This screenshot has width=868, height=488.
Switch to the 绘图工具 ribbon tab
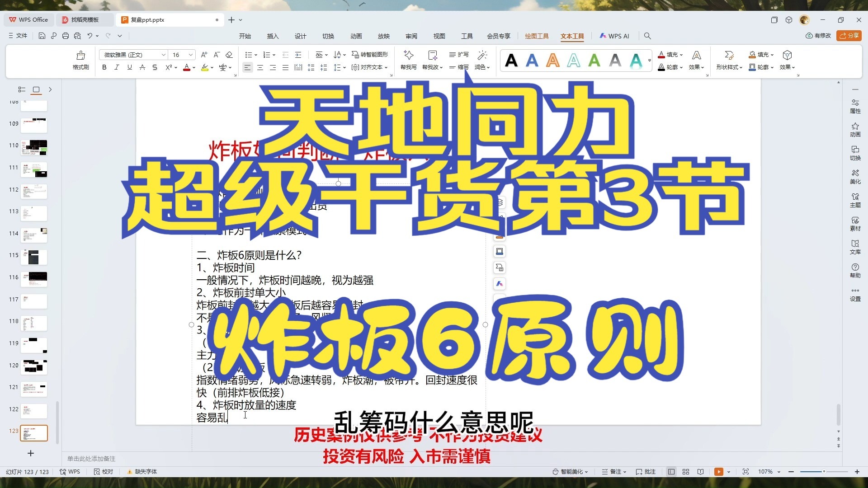click(x=537, y=36)
